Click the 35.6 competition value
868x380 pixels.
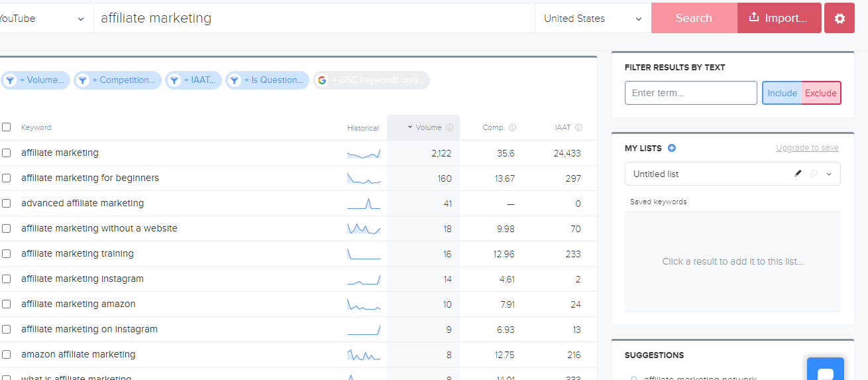point(506,153)
